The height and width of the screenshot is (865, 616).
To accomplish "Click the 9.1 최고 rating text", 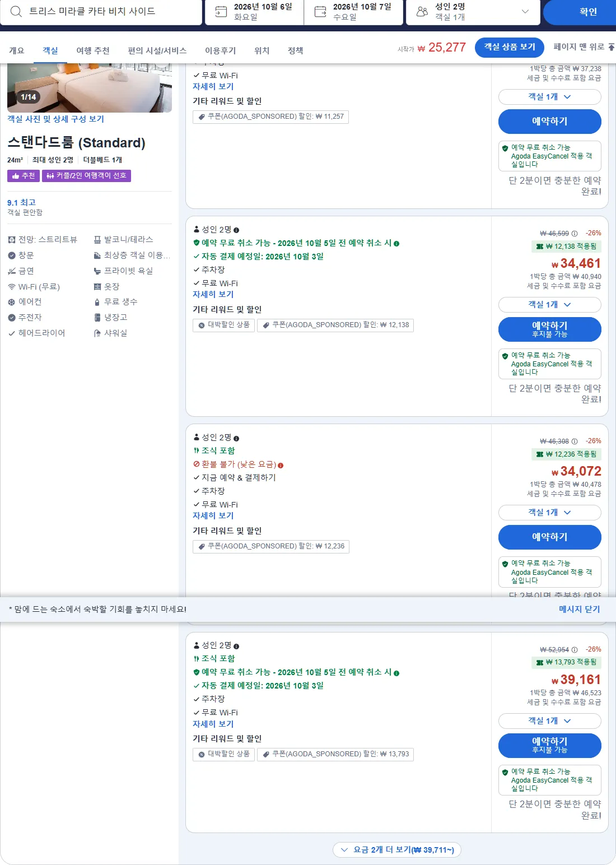I will 21,202.
